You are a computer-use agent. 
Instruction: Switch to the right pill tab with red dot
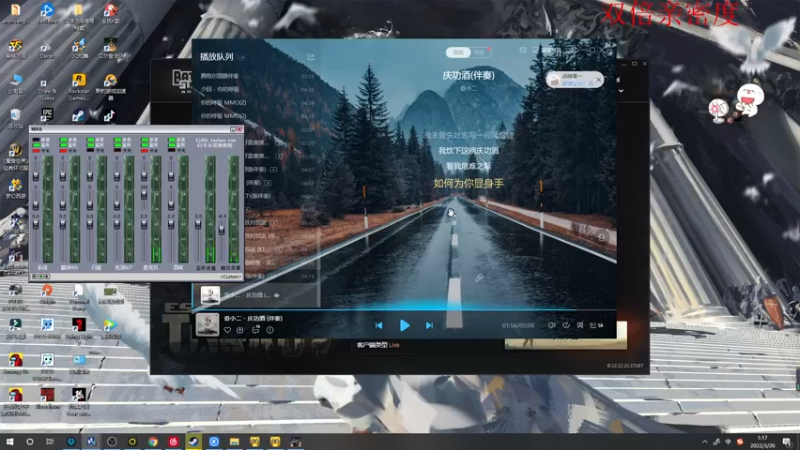tap(479, 52)
